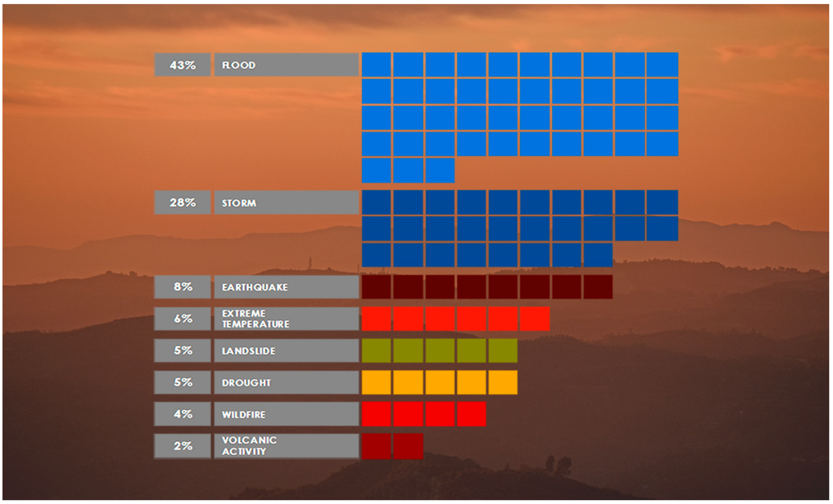Select the VOLCANIC ACTIVITY label
833x504 pixels.
[x=286, y=446]
